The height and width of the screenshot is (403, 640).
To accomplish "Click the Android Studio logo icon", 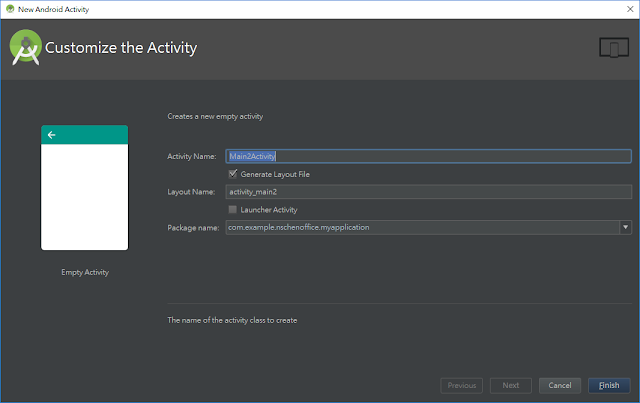I will click(x=26, y=47).
